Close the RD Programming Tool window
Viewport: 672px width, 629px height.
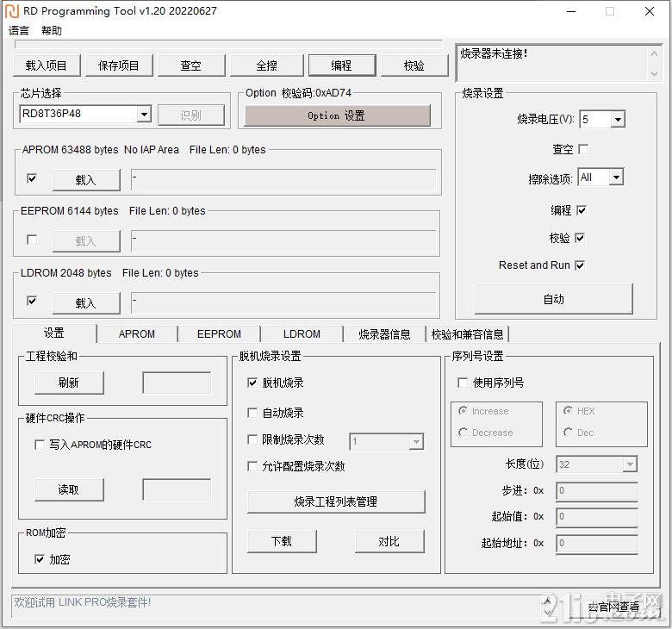(650, 11)
